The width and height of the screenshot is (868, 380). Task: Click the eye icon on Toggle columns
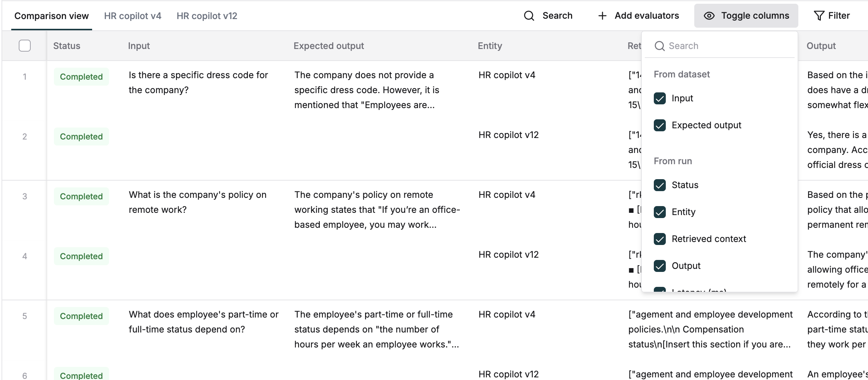pyautogui.click(x=709, y=16)
